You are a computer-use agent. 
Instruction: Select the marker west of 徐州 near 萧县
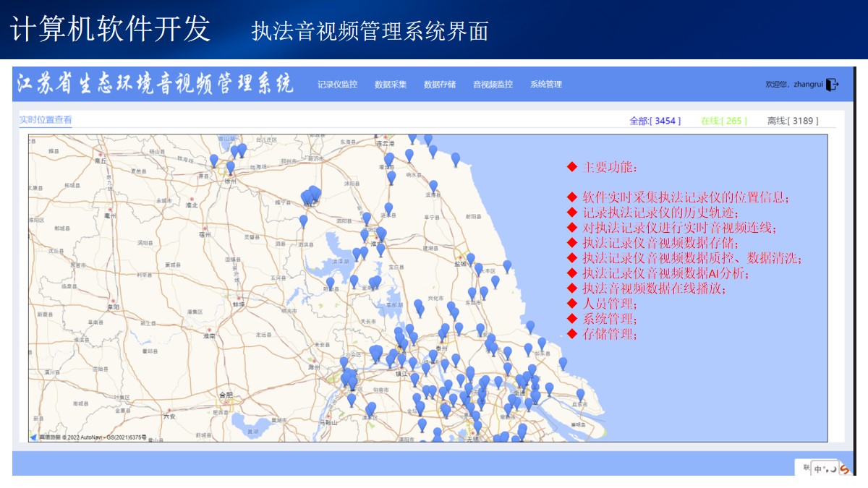pyautogui.click(x=214, y=160)
